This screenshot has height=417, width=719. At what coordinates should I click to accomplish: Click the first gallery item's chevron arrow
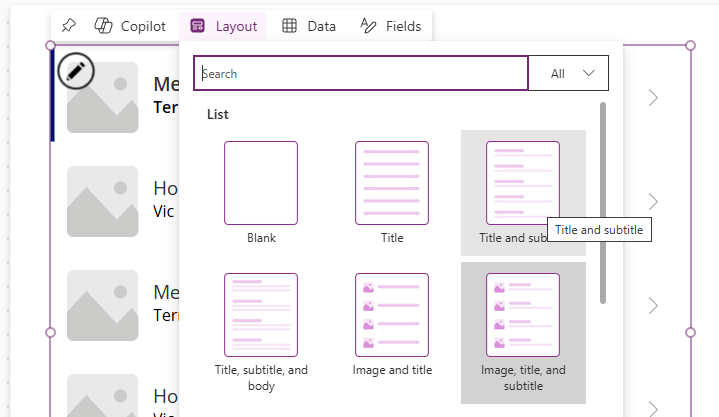tap(653, 97)
